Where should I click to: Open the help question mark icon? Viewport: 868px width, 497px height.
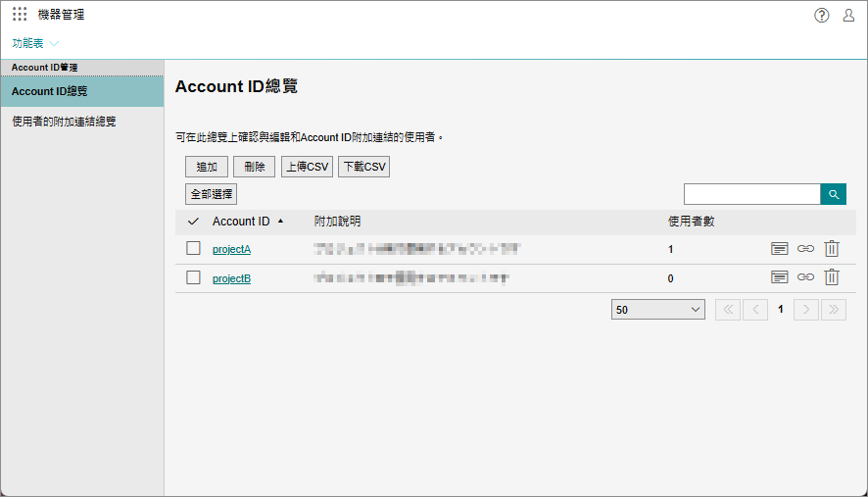tap(822, 15)
